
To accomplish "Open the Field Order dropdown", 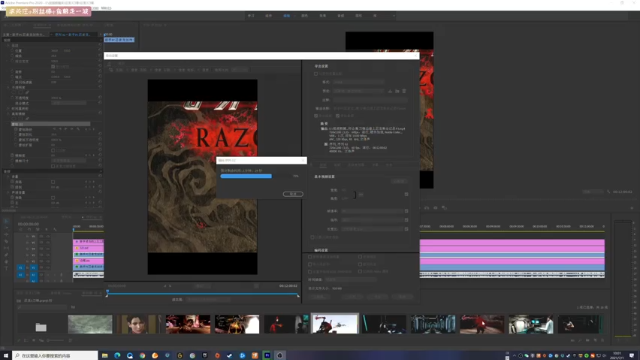I will pos(372,220).
